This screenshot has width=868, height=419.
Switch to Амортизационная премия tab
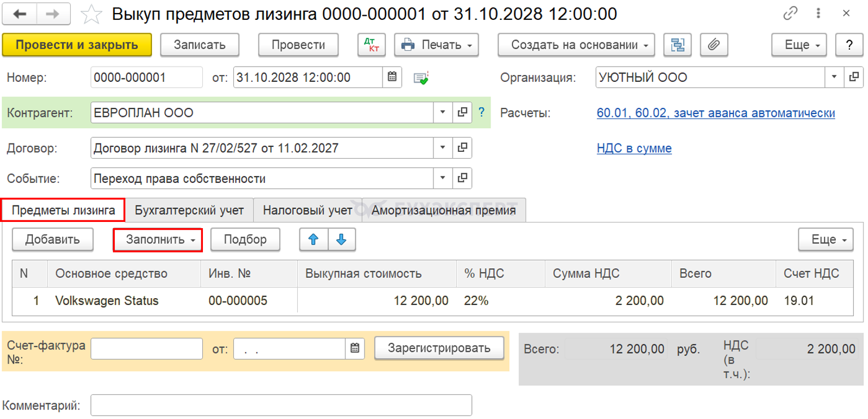[x=444, y=211]
